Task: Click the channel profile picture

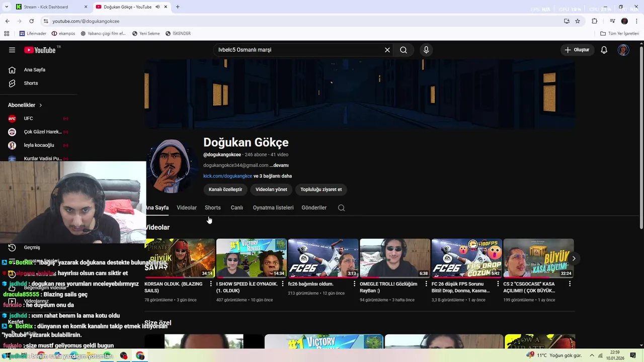Action: [x=171, y=166]
